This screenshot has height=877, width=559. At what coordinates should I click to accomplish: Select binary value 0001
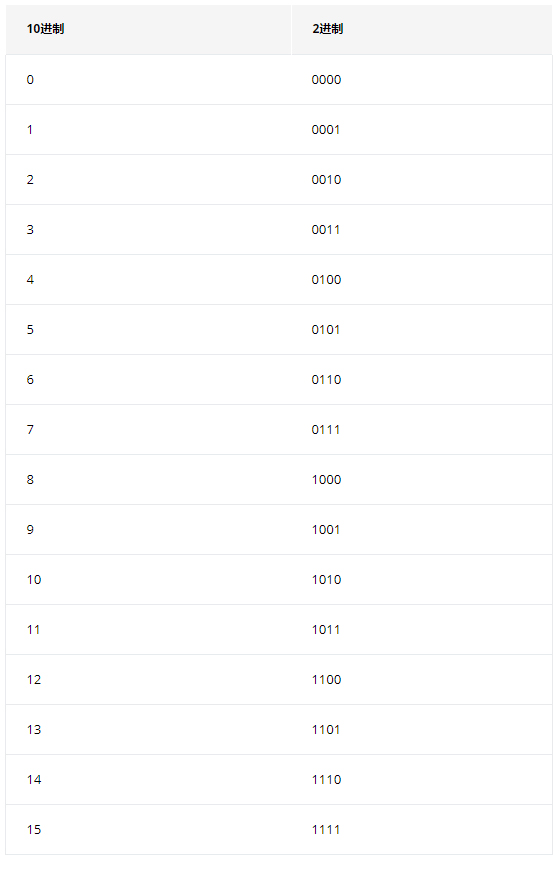pyautogui.click(x=326, y=130)
